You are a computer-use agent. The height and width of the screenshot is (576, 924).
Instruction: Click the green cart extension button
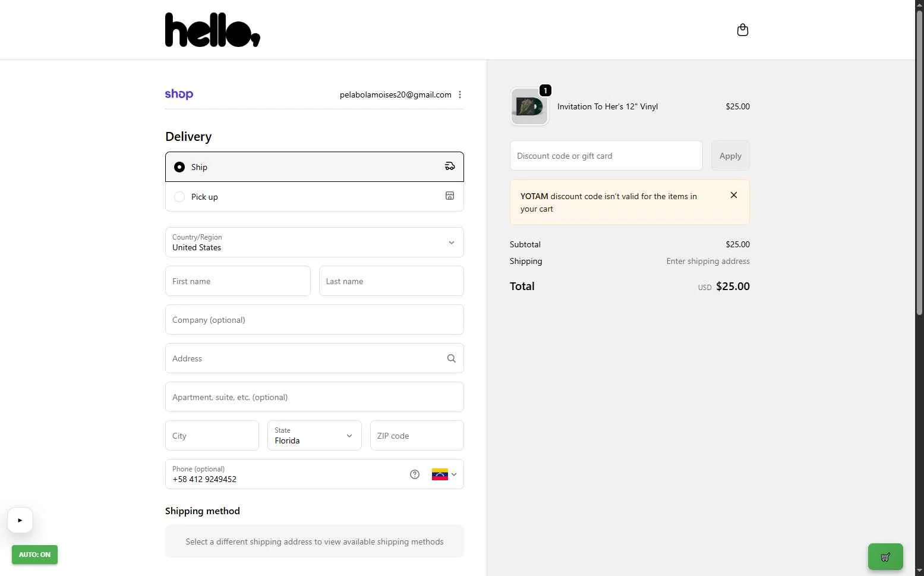pyautogui.click(x=885, y=557)
